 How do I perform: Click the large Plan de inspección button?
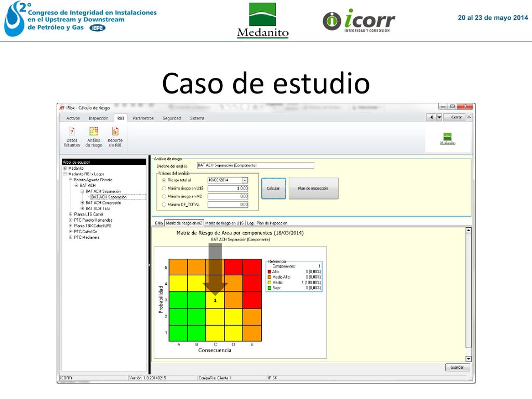point(313,188)
